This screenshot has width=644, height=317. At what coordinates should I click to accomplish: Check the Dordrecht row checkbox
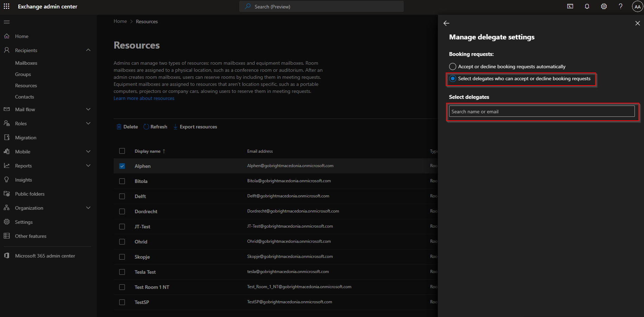pyautogui.click(x=122, y=211)
